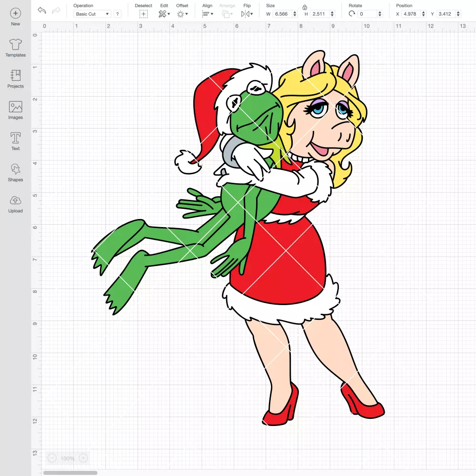Viewport: 476px width, 476px height.
Task: Click the height size field
Action: pyautogui.click(x=320, y=14)
